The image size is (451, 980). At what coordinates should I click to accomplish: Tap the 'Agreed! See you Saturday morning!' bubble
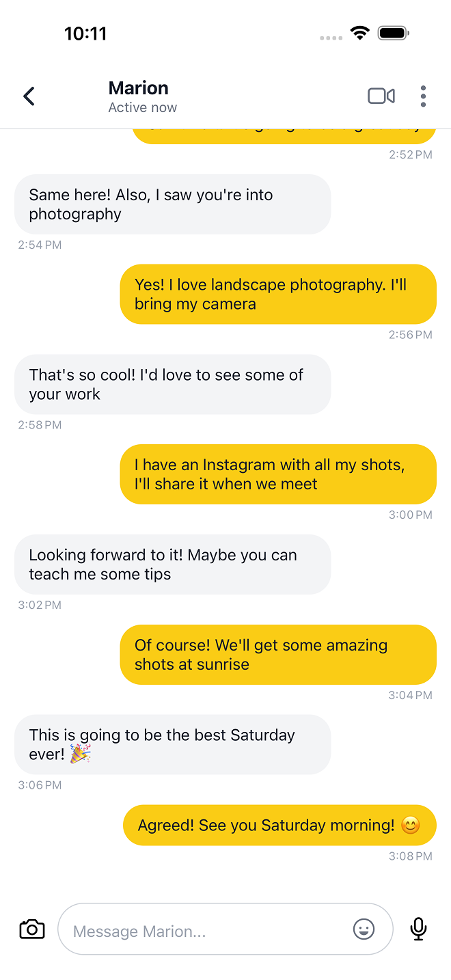279,825
